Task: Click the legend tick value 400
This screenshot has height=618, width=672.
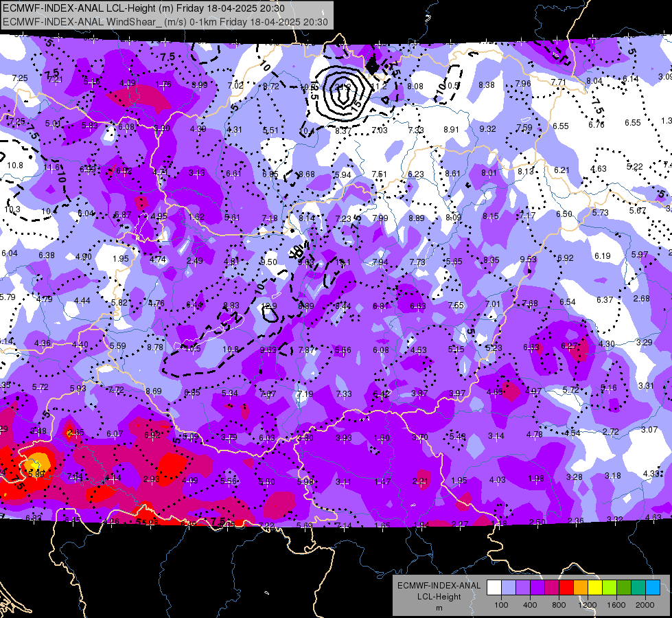Action: tap(530, 605)
